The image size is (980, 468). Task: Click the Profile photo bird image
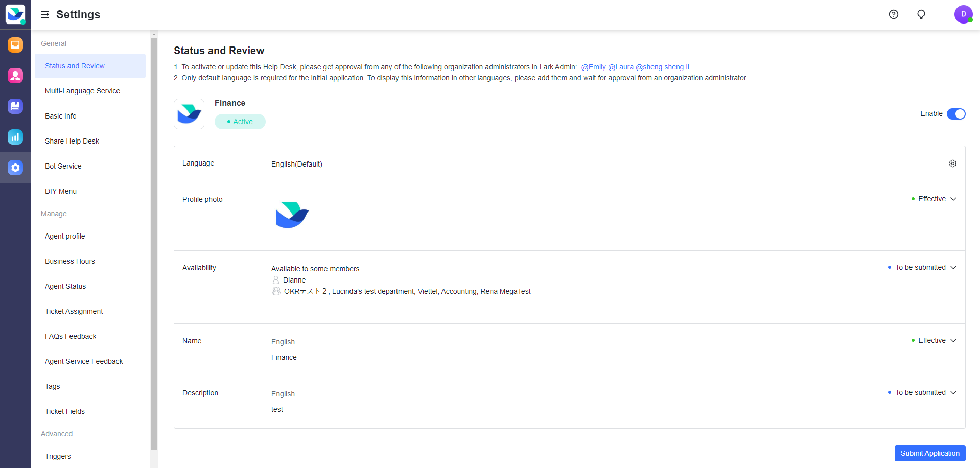click(292, 215)
